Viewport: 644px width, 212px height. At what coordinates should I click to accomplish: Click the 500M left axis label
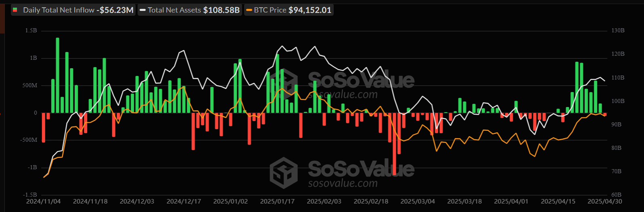click(29, 86)
